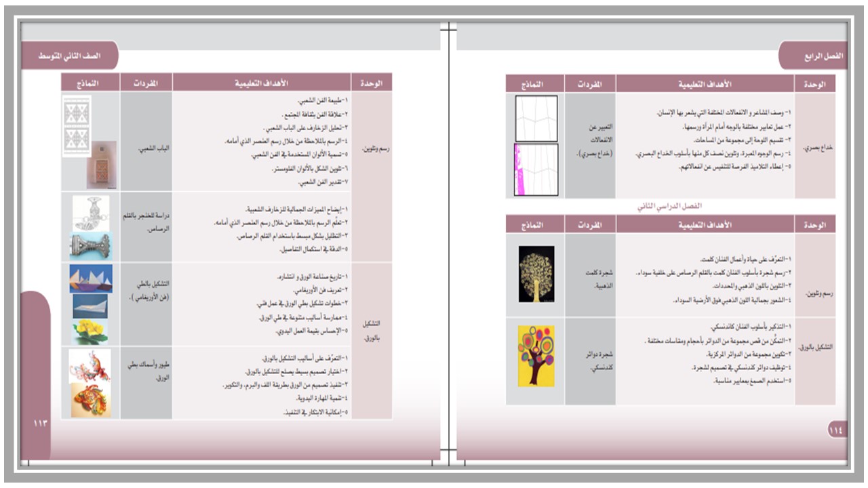Click 'المفردات' header on page ١١٣ table
This screenshot has height=488, width=868.
146,83
